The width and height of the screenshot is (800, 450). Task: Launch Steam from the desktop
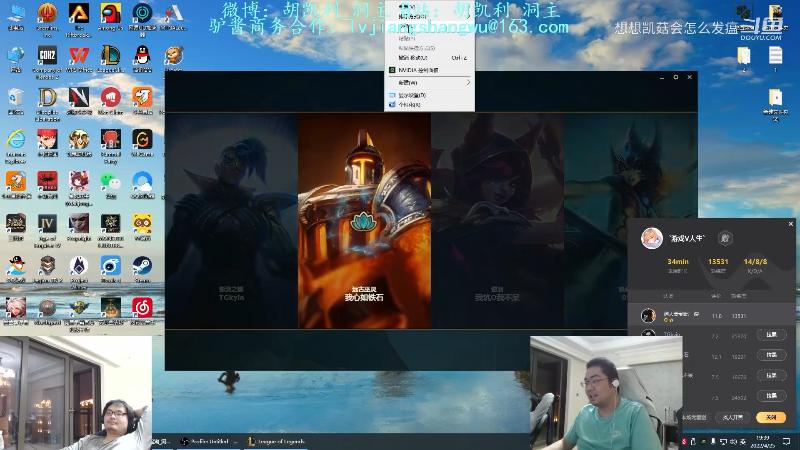[142, 269]
